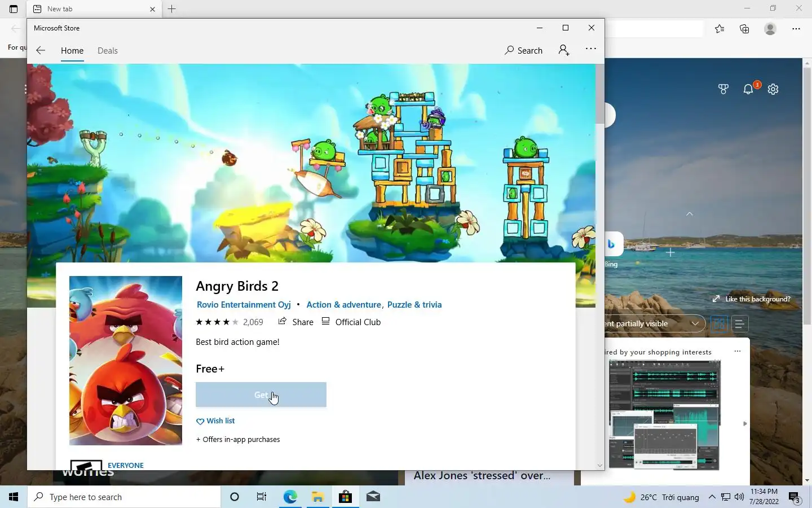Open Microsoft Rewards trophy icon
The height and width of the screenshot is (508, 812).
723,89
